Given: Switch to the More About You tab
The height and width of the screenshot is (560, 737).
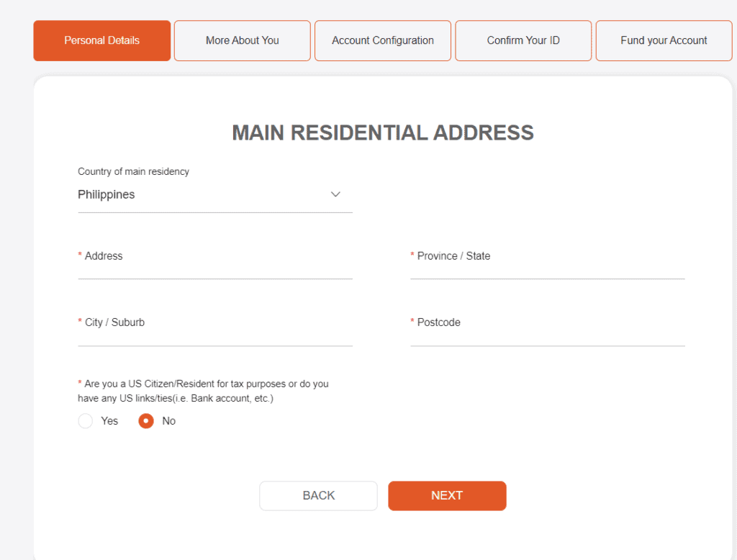Looking at the screenshot, I should coord(242,40).
